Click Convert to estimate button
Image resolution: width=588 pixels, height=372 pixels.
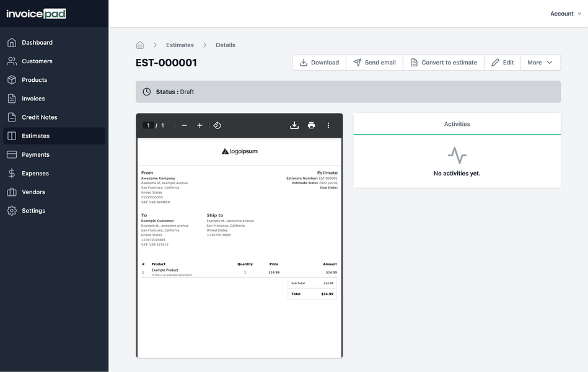(x=444, y=63)
